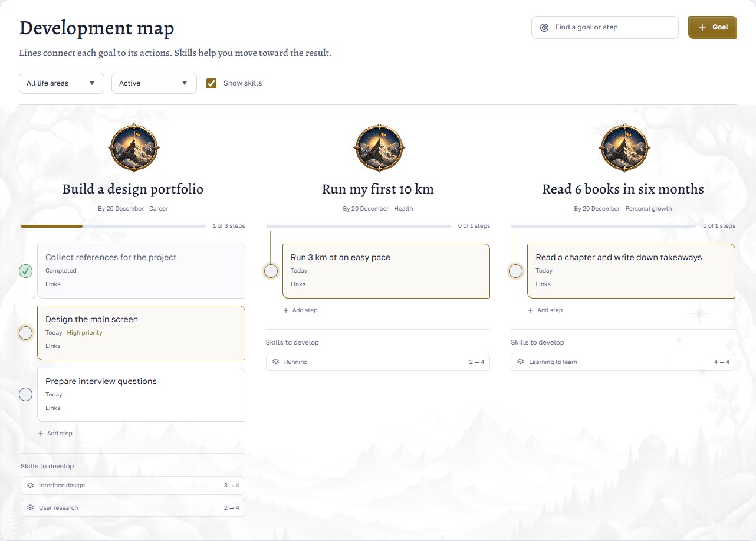Click the Goal button to add a goal

(x=712, y=27)
